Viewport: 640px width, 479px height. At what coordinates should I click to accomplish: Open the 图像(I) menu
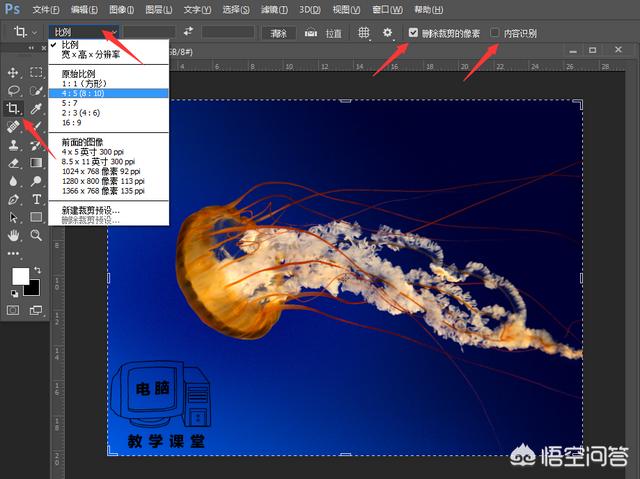122,9
